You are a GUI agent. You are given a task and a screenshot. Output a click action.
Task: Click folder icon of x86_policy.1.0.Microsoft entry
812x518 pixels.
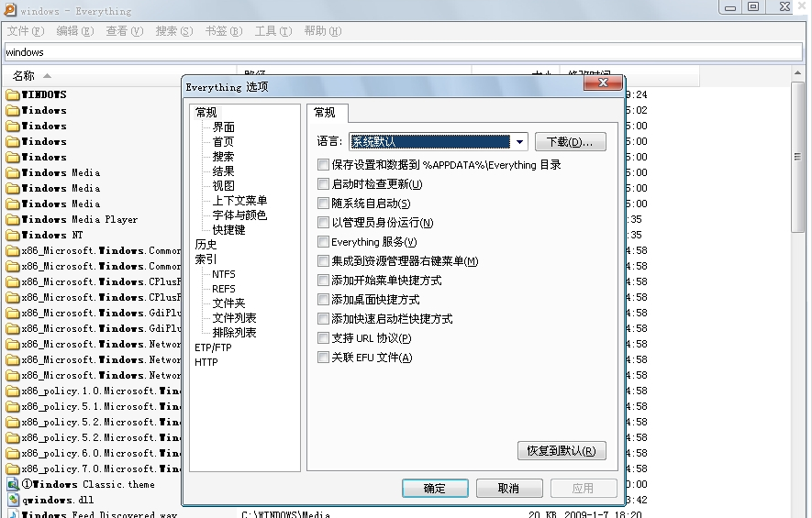click(x=13, y=391)
